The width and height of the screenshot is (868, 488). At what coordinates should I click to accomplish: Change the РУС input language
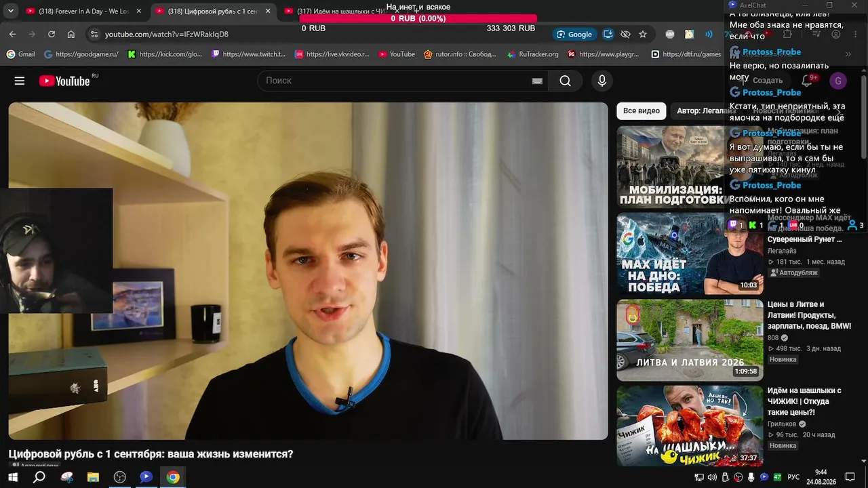[x=793, y=477]
